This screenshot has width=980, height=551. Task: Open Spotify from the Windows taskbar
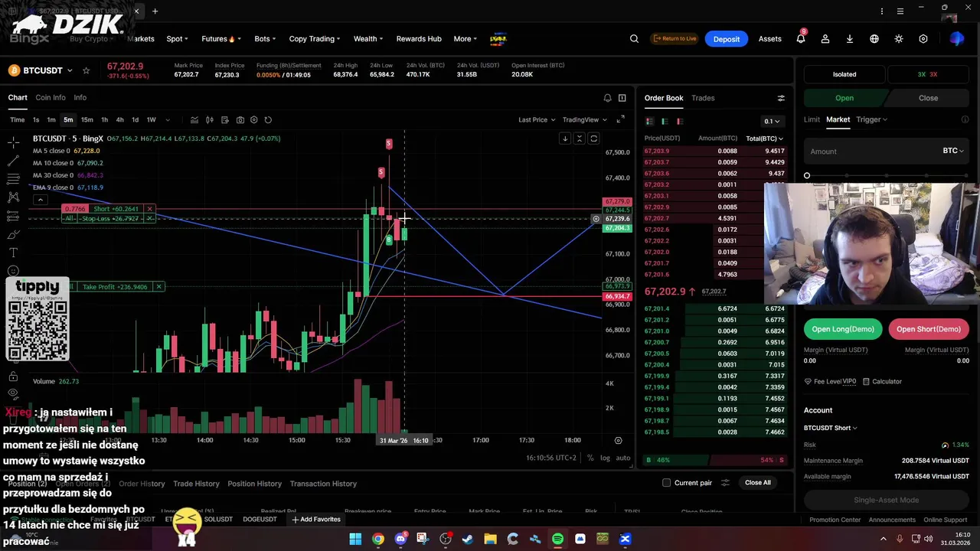[557, 539]
